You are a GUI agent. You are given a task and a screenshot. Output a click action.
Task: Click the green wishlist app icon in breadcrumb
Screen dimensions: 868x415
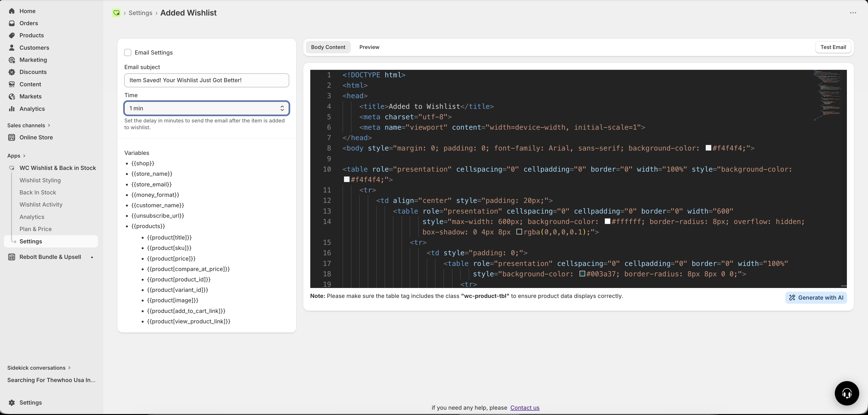[116, 13]
